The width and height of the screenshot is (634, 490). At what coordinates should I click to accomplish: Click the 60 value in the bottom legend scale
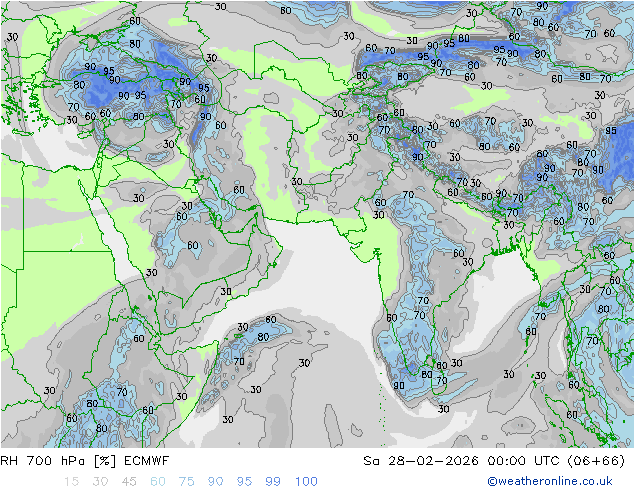click(x=158, y=481)
